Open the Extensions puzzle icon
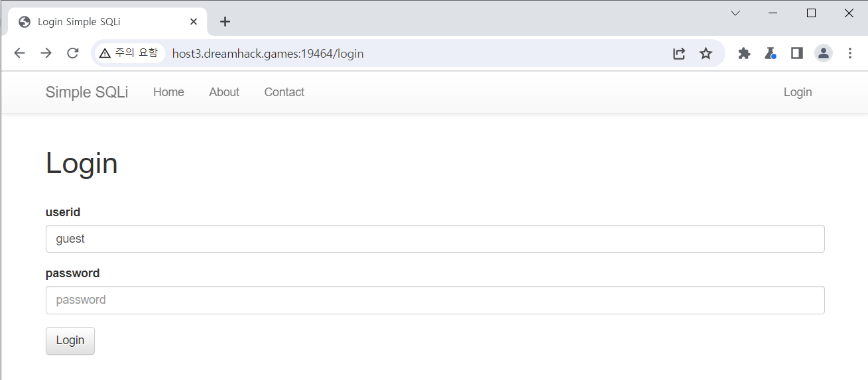868x380 pixels. pos(744,54)
